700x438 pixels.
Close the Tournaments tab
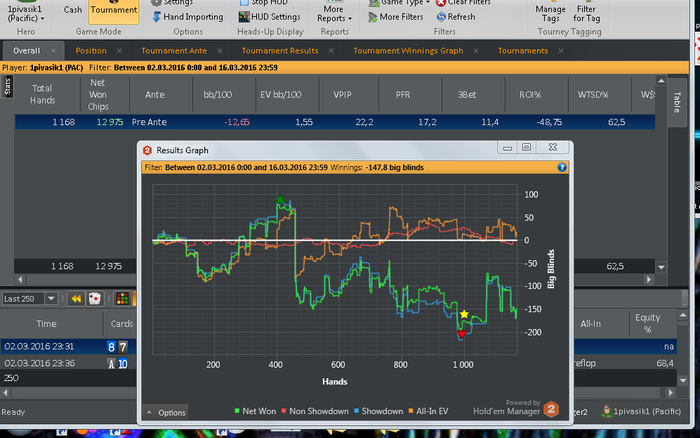(561, 51)
